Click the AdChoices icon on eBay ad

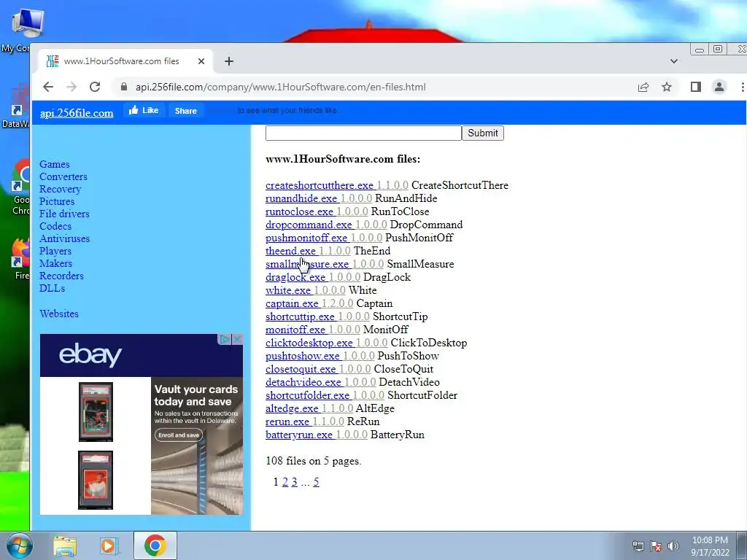[x=225, y=339]
